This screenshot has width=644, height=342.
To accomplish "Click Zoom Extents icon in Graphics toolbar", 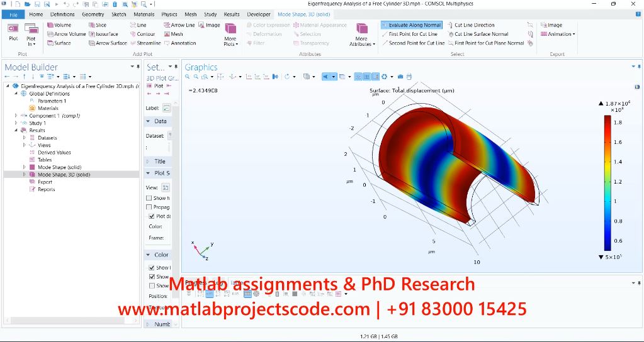I will [x=220, y=77].
